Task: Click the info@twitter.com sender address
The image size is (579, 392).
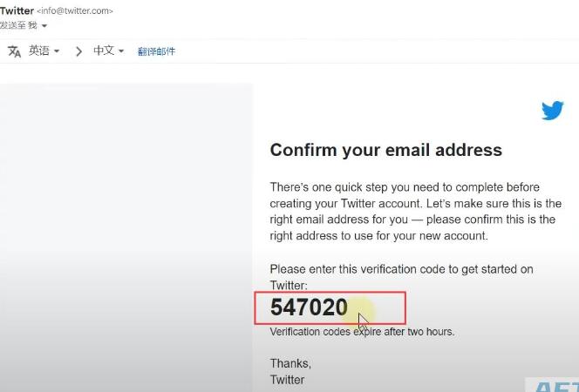Action: (x=75, y=11)
